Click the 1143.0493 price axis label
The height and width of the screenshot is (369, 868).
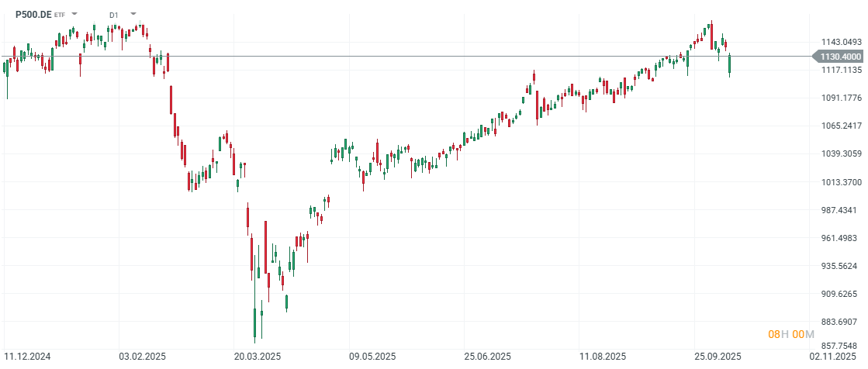point(842,42)
